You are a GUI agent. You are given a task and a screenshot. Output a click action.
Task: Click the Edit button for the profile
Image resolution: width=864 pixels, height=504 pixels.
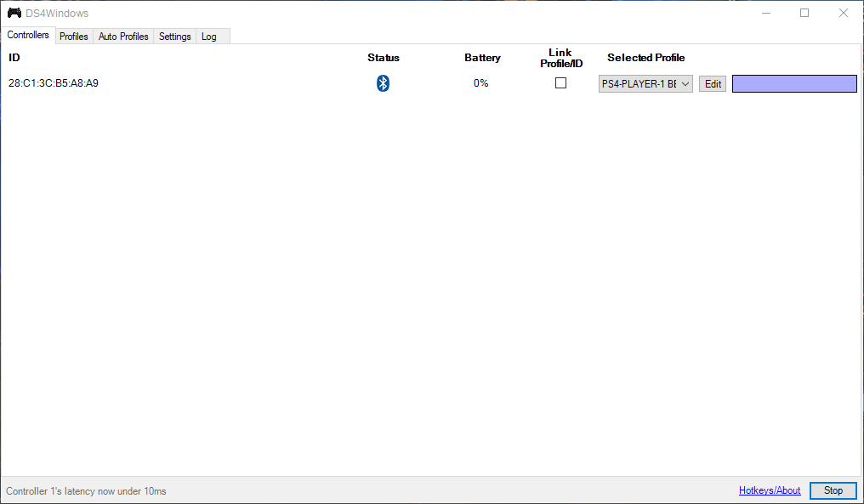712,83
